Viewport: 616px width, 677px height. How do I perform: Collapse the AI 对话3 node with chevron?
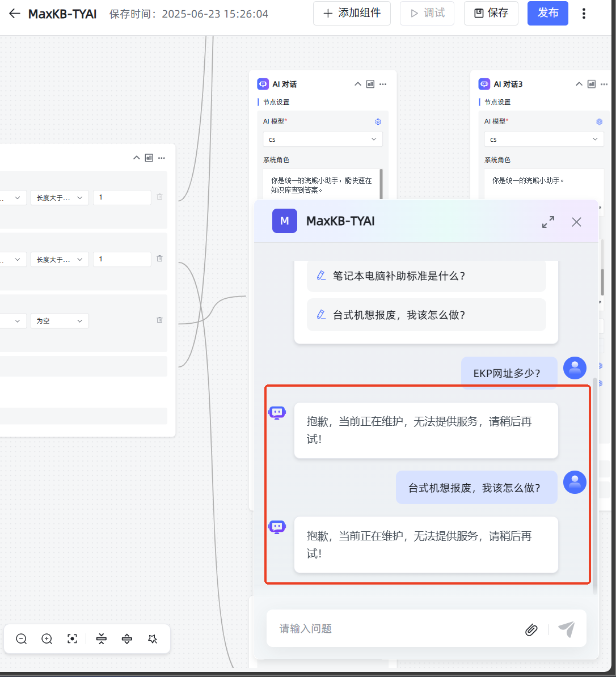pyautogui.click(x=579, y=84)
